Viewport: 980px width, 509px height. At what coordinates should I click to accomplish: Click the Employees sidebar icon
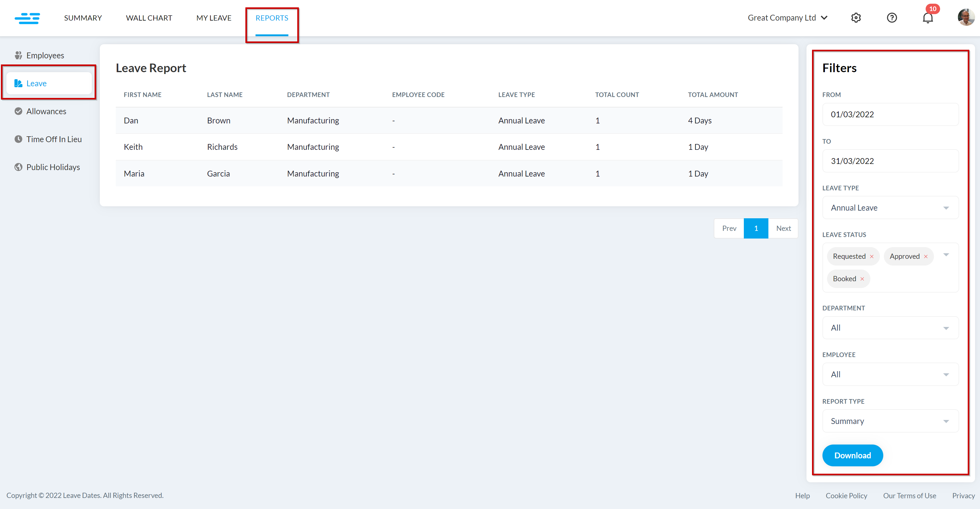click(18, 56)
